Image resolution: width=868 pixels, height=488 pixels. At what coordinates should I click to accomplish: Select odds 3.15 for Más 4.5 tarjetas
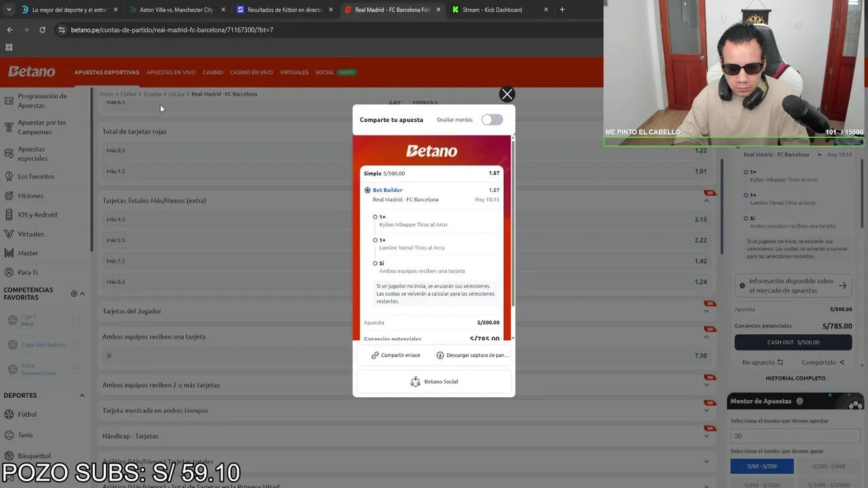(x=701, y=220)
